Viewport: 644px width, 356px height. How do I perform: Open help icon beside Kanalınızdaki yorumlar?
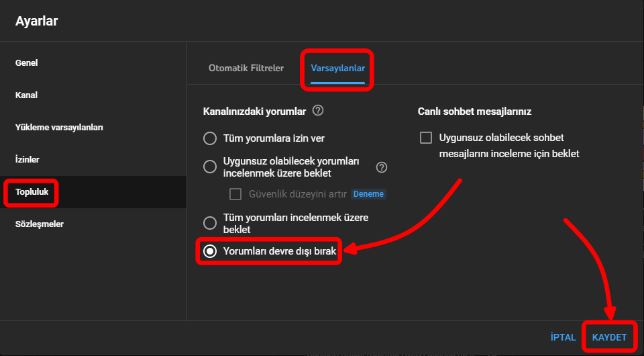click(x=319, y=111)
